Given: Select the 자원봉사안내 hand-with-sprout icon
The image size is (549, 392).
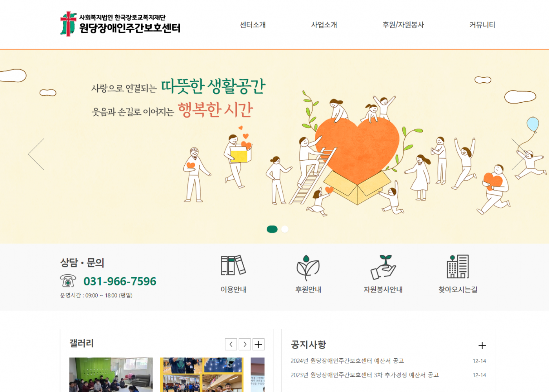Looking at the screenshot, I should coord(383,267).
